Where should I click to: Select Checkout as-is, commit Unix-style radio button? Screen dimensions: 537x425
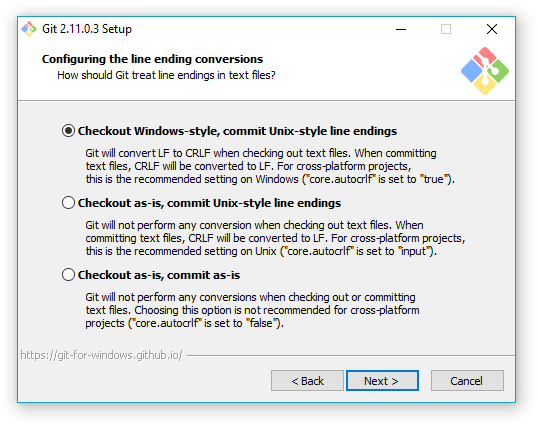pyautogui.click(x=68, y=203)
